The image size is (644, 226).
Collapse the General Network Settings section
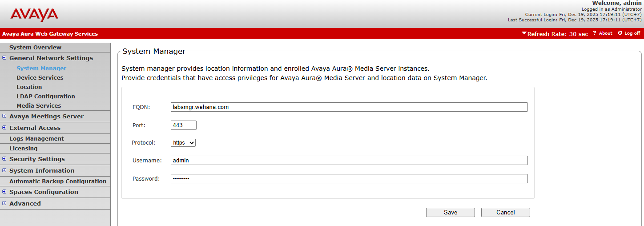pos(4,58)
